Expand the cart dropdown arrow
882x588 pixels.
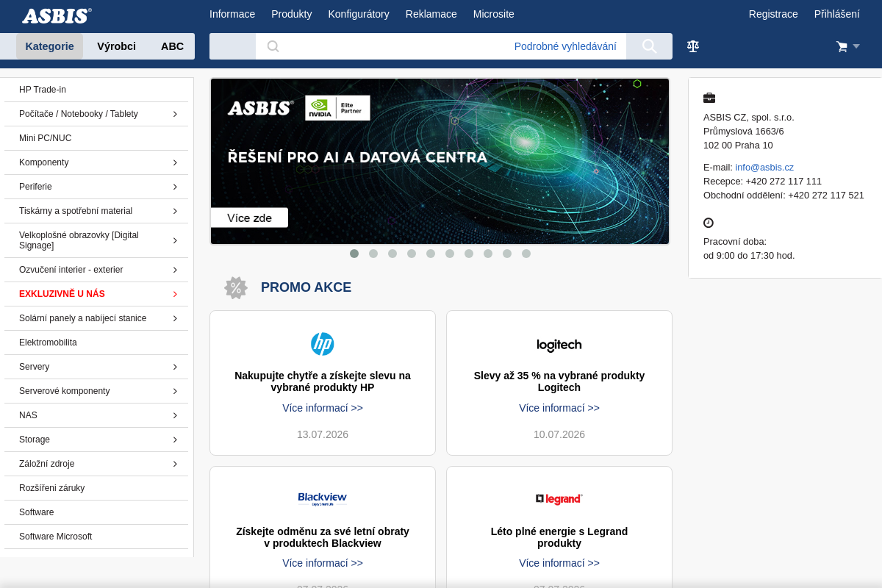(856, 46)
